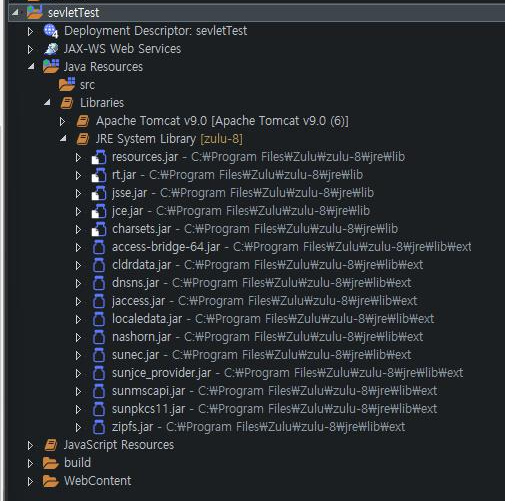Screen dimensions: 505x501
Task: Collapse the sevletTest project node
Action: coord(15,13)
